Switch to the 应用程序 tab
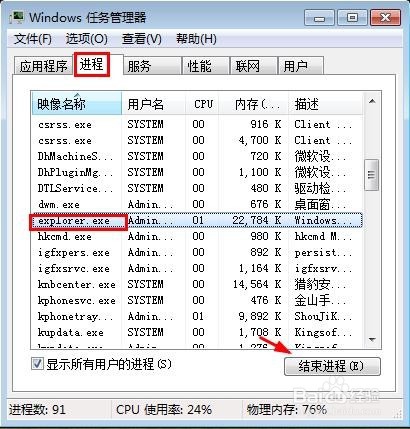 43,66
